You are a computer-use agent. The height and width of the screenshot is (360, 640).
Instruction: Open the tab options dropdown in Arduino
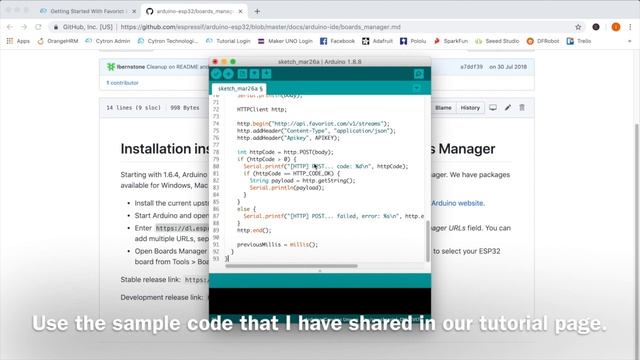click(417, 88)
